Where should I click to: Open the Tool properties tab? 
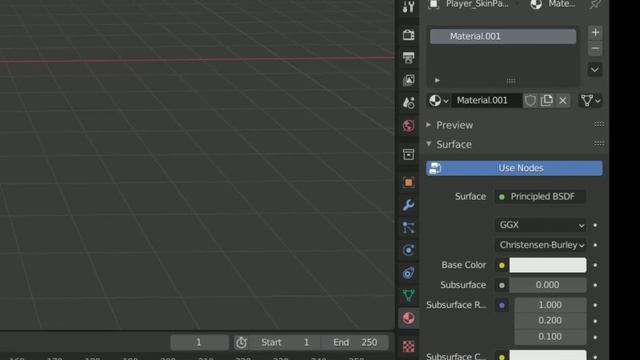pyautogui.click(x=408, y=7)
